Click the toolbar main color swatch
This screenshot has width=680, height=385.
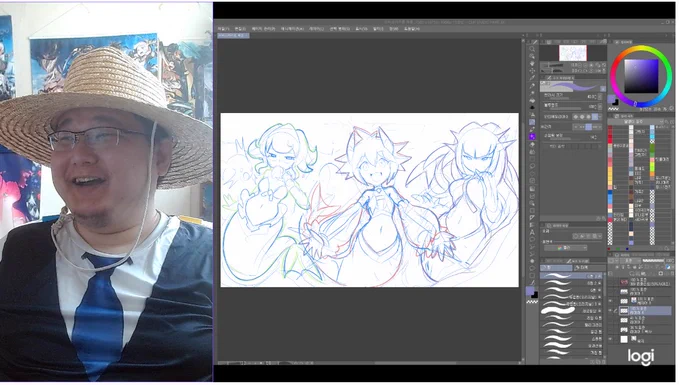coord(530,290)
